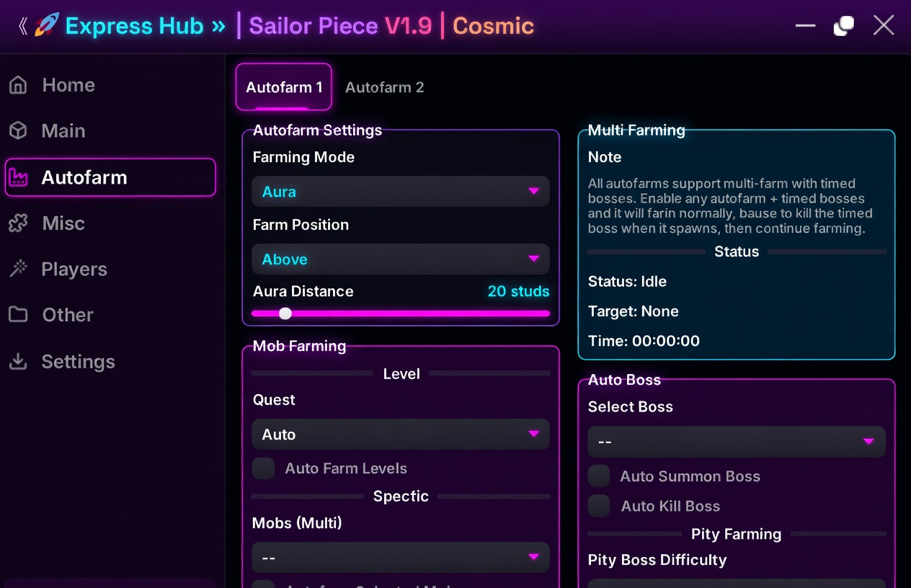Select the Autofarm 1 tab
Viewport: 911px width, 588px height.
[284, 87]
